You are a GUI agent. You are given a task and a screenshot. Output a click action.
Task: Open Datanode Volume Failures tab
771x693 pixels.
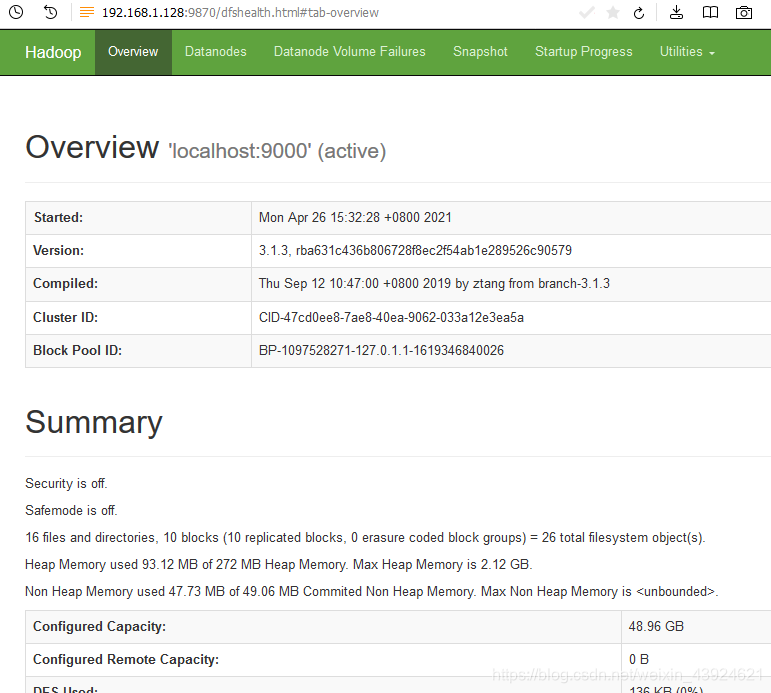coord(349,52)
